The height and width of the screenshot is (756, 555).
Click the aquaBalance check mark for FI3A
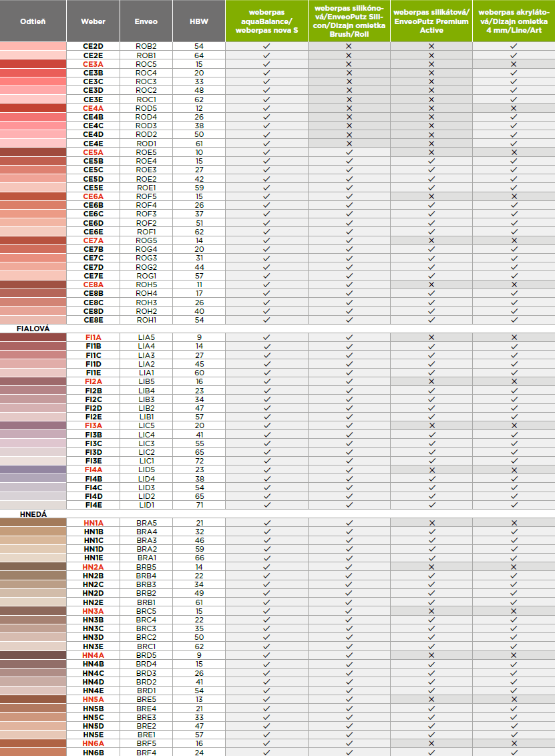tap(266, 425)
